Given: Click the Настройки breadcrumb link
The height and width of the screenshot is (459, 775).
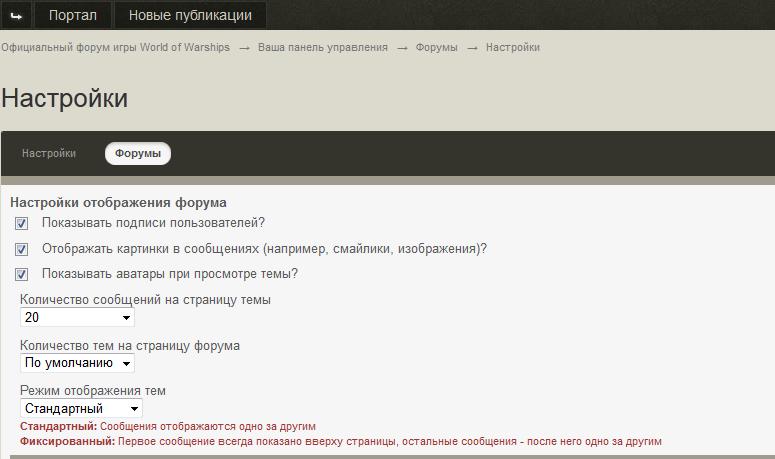Looking at the screenshot, I should 512,48.
